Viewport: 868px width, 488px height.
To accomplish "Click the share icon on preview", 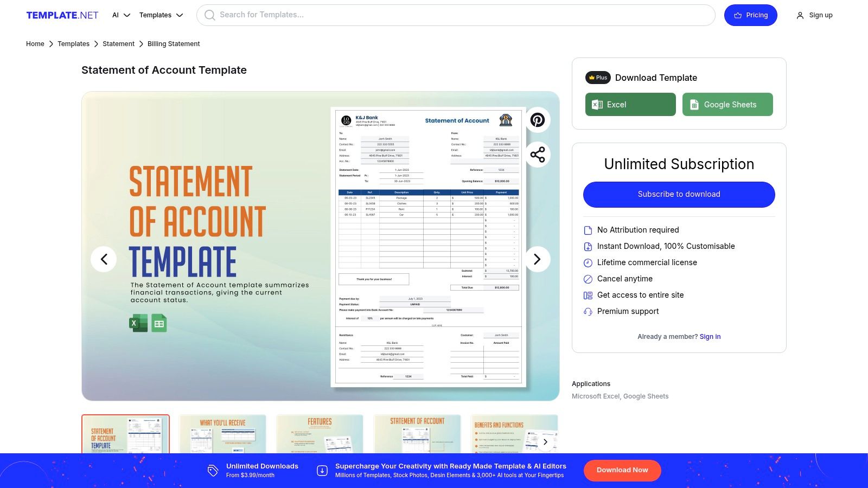I will click(x=538, y=155).
